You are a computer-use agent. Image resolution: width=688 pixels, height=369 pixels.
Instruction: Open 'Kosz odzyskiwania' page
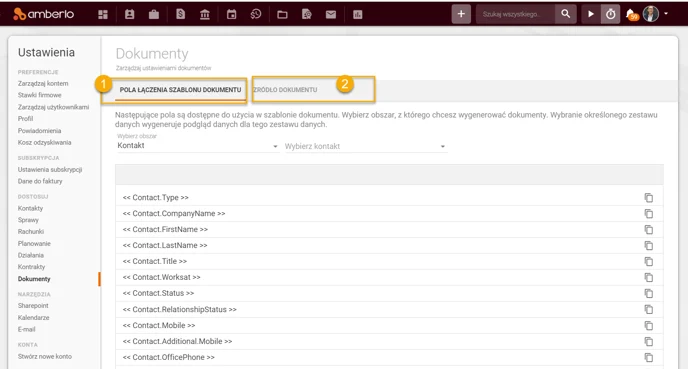44,143
